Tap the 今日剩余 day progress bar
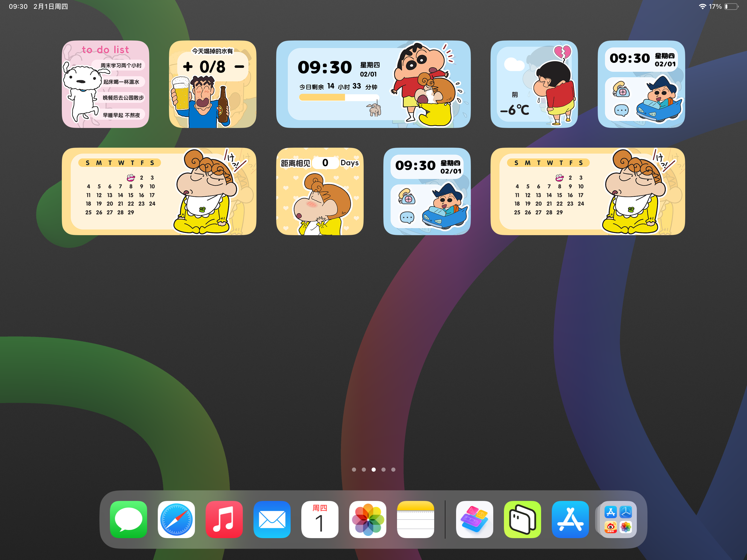 339,97
